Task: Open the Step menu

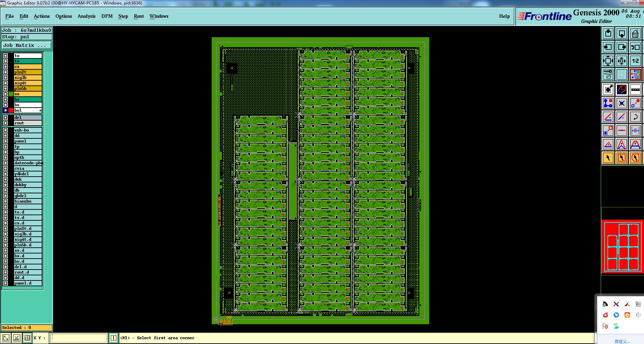Action: pyautogui.click(x=123, y=16)
